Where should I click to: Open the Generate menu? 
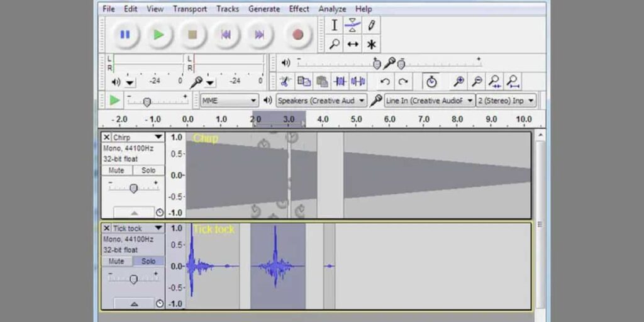tap(264, 9)
